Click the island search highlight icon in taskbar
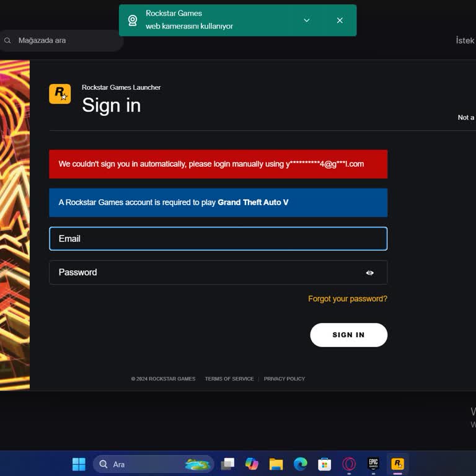476x476 pixels. pyautogui.click(x=197, y=464)
